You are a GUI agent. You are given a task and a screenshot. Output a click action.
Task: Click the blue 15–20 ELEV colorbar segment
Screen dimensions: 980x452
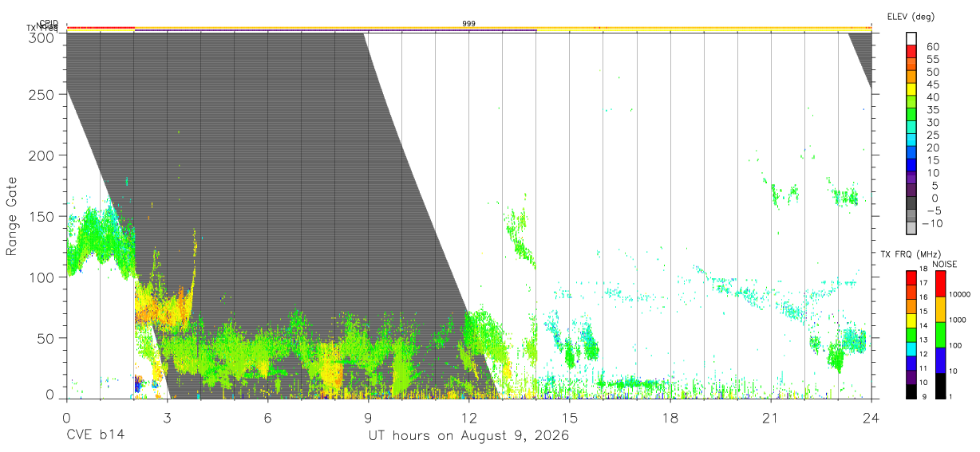(x=911, y=154)
